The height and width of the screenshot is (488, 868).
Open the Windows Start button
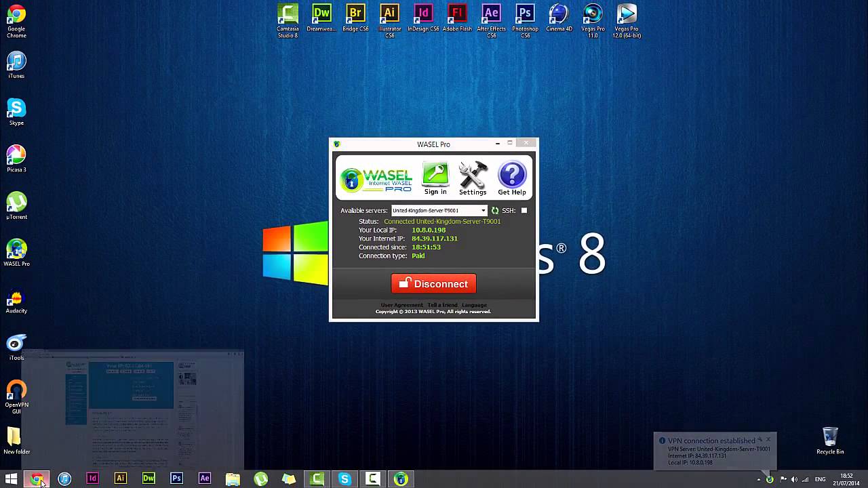pos(11,479)
